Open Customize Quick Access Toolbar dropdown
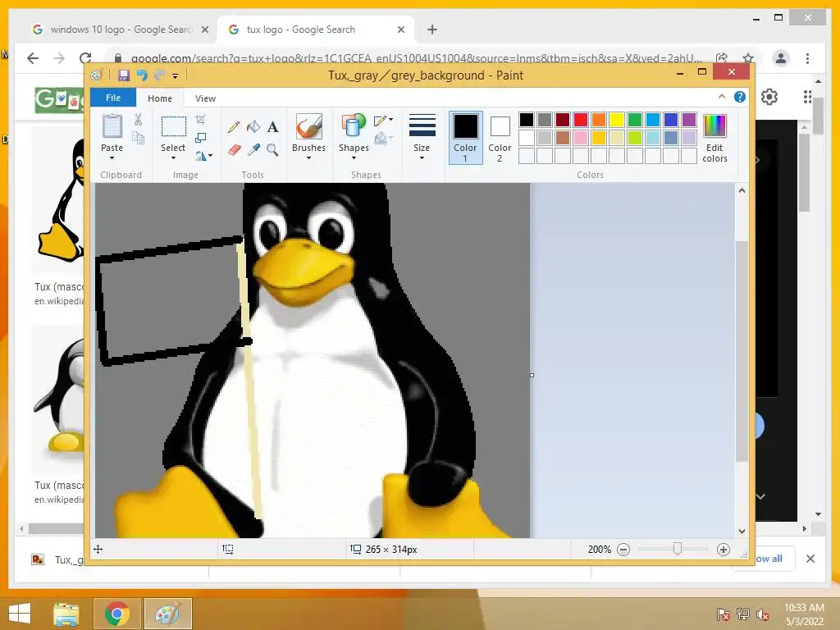The height and width of the screenshot is (630, 840). pos(175,76)
